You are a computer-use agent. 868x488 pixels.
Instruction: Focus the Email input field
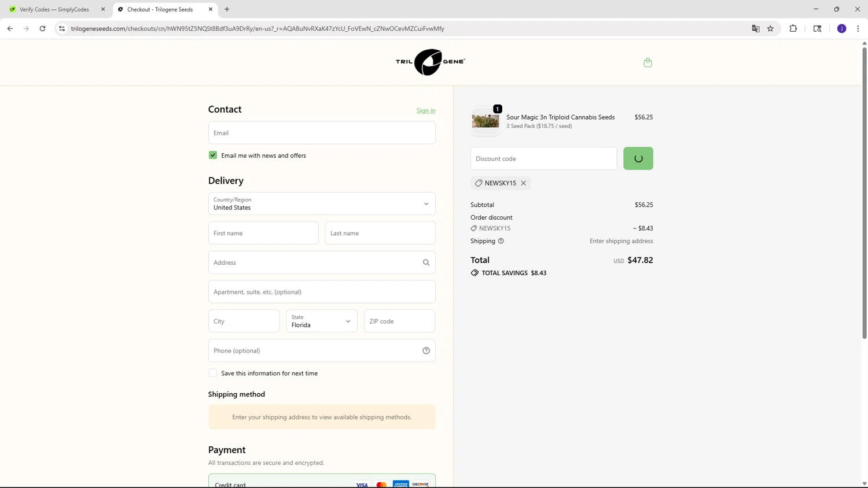click(x=322, y=133)
